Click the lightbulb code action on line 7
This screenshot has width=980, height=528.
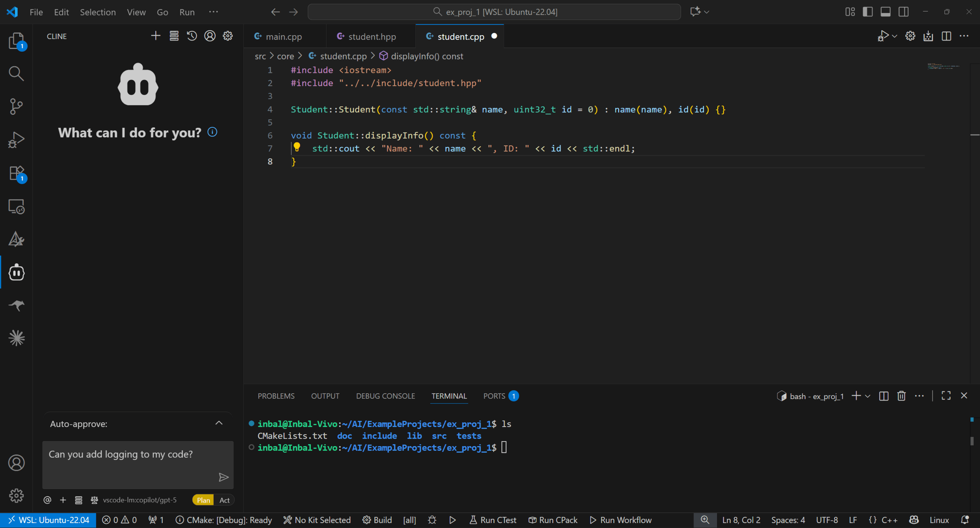[297, 147]
